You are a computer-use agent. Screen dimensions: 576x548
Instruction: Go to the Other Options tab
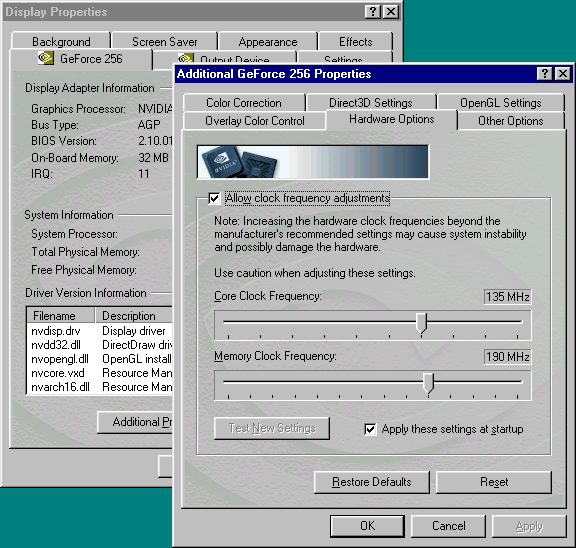click(x=511, y=121)
